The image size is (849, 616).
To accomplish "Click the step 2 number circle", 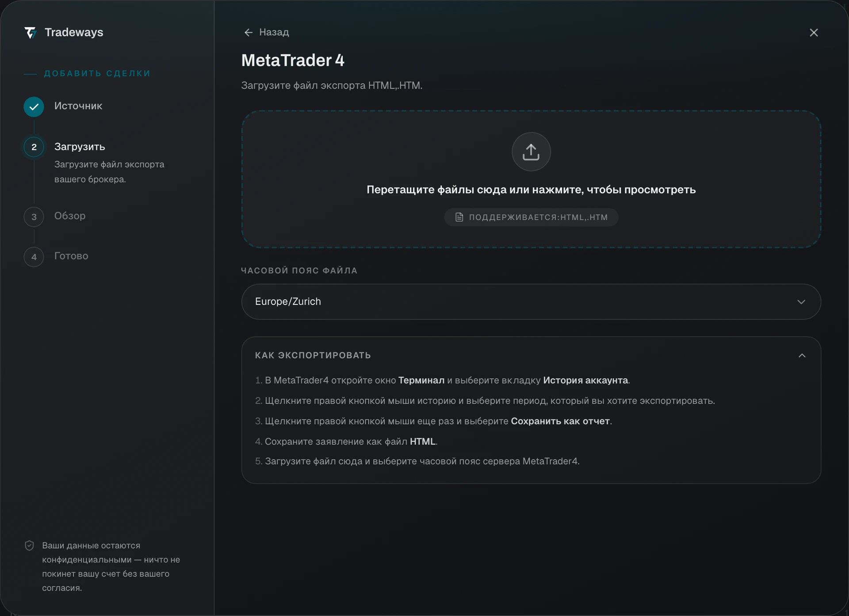I will (34, 147).
